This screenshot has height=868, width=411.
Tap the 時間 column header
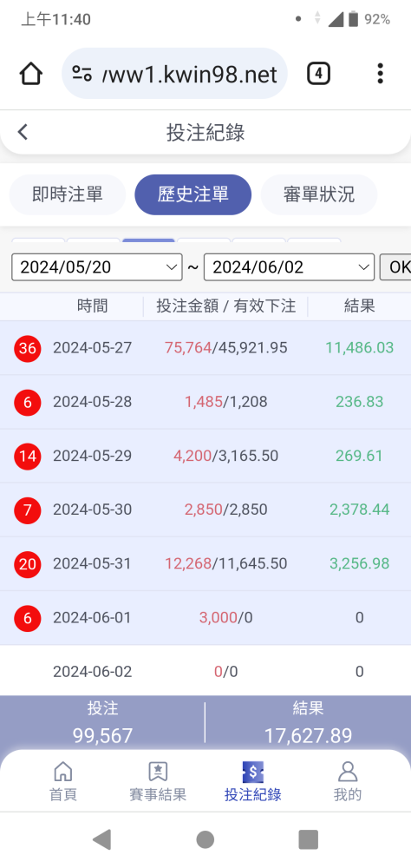(93, 306)
